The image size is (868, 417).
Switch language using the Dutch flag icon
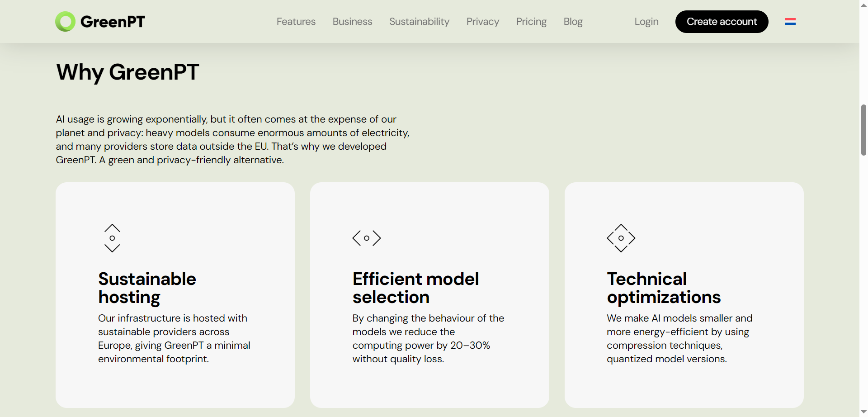tap(790, 22)
